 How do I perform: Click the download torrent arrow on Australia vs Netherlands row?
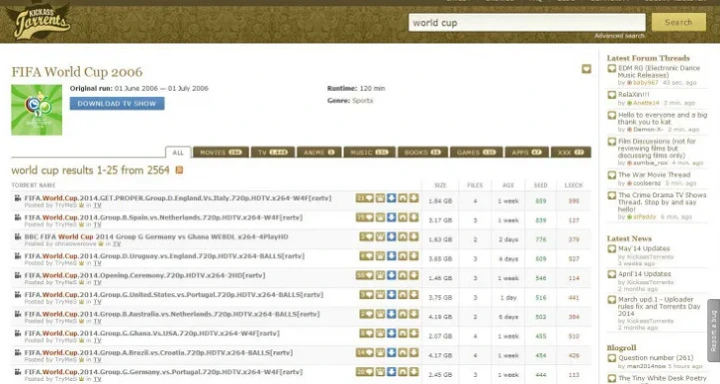414,314
